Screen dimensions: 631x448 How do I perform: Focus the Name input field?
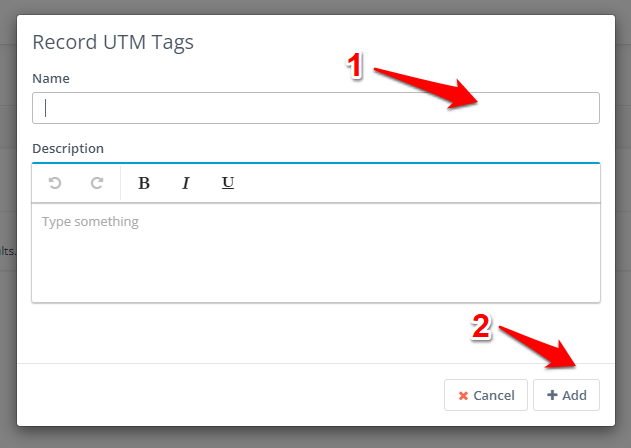tap(316, 108)
